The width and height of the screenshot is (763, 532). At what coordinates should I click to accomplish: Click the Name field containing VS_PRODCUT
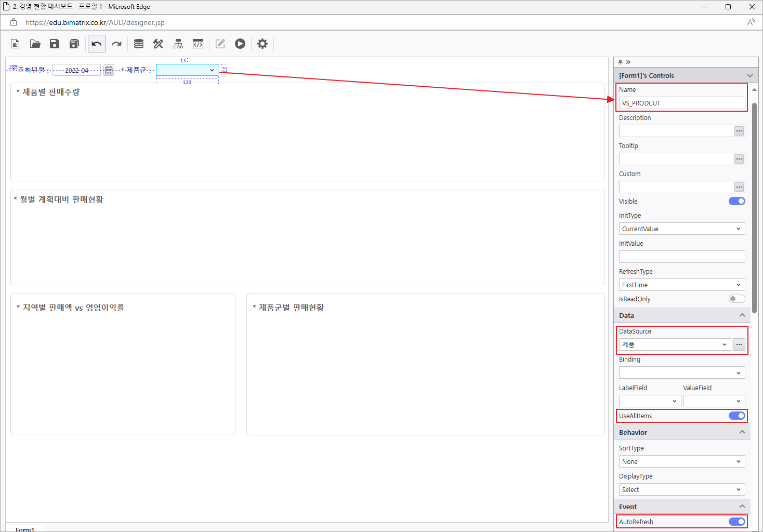681,103
